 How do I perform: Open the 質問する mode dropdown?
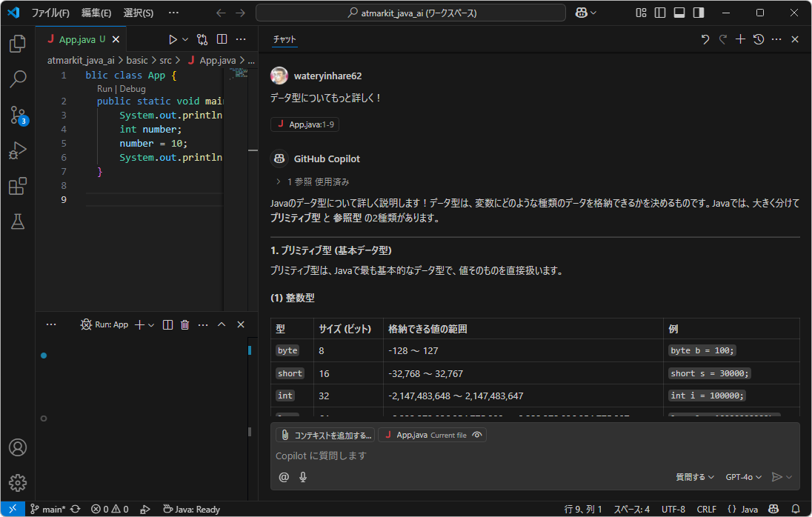[694, 477]
